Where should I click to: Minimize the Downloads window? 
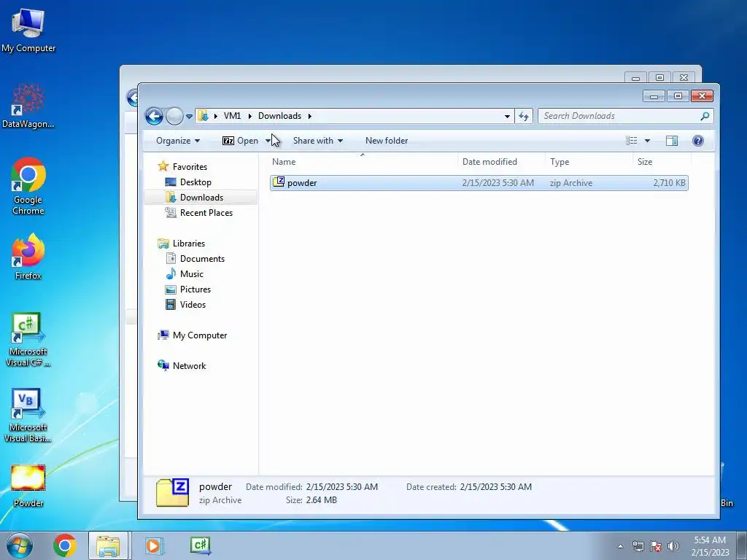coord(654,96)
